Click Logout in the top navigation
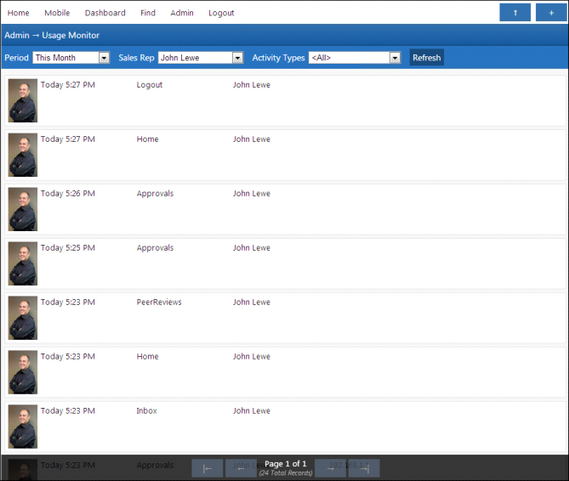Screen dimensions: 569x481 click(221, 13)
